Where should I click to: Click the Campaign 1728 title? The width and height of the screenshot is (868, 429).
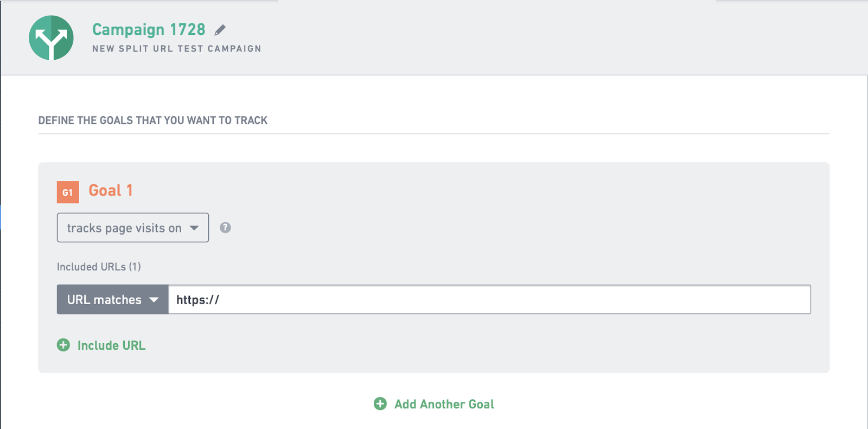click(x=149, y=29)
